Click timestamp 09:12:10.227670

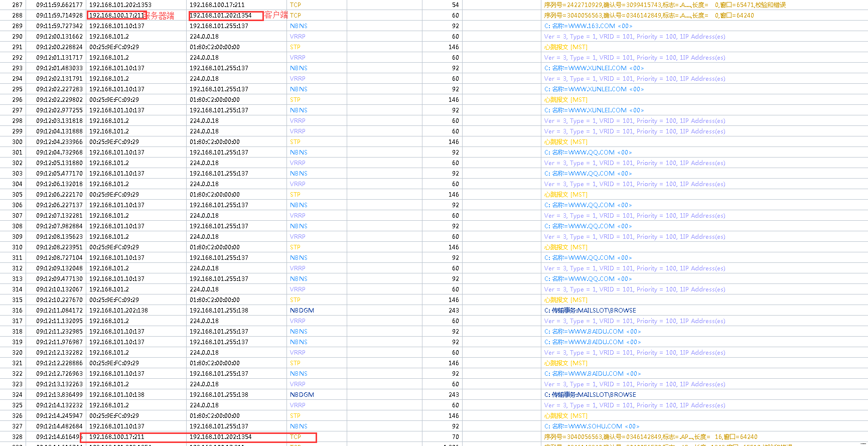click(59, 300)
